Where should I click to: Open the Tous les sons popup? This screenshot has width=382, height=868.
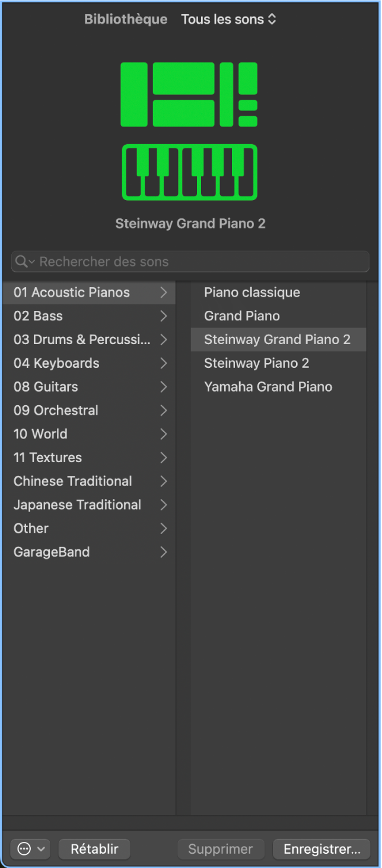(x=228, y=19)
